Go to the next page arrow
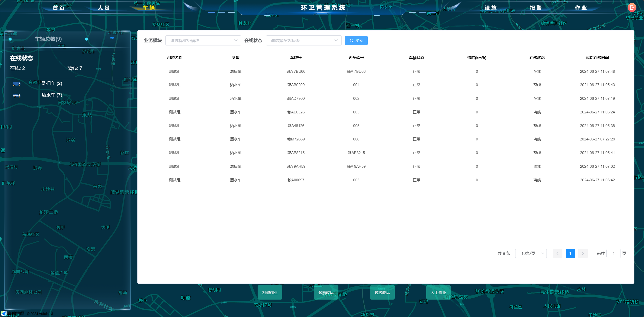 583,253
